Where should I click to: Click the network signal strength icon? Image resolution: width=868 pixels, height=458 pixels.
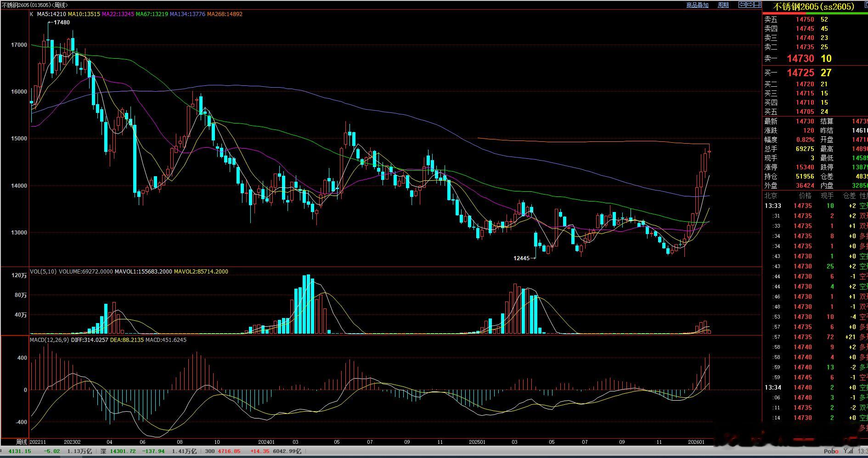[x=848, y=452]
